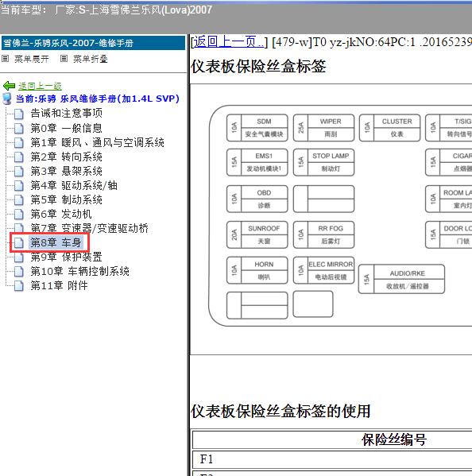
Task: Click page icon beside 第10章 车辆控制系统
Action: click(x=19, y=272)
